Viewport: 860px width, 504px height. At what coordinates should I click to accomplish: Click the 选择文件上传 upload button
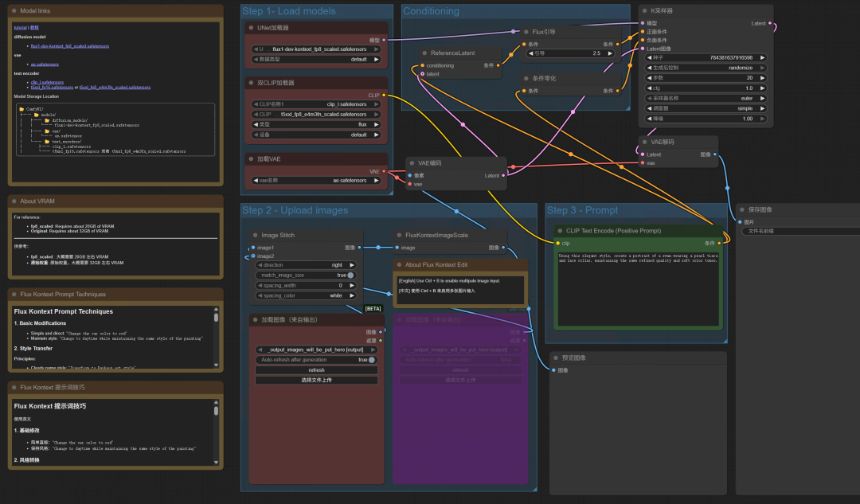click(x=316, y=381)
